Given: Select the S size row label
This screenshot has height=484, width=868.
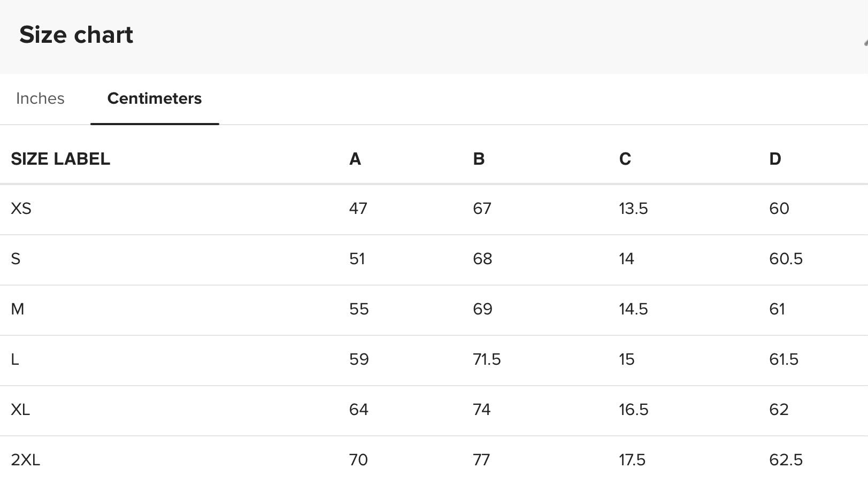Looking at the screenshot, I should 16,259.
